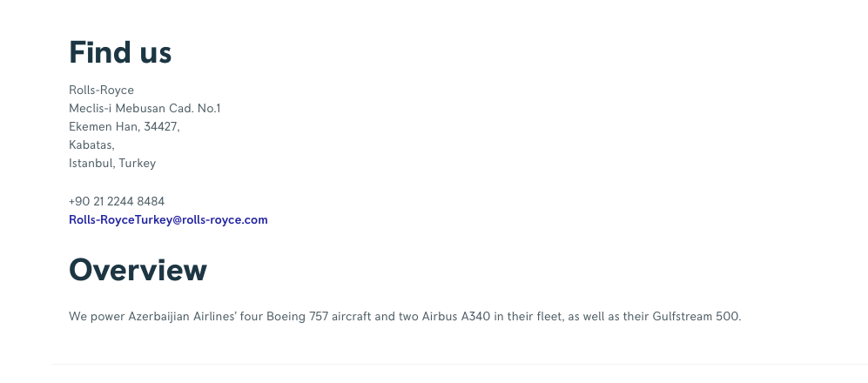Click the "Overview" heading

(x=138, y=270)
